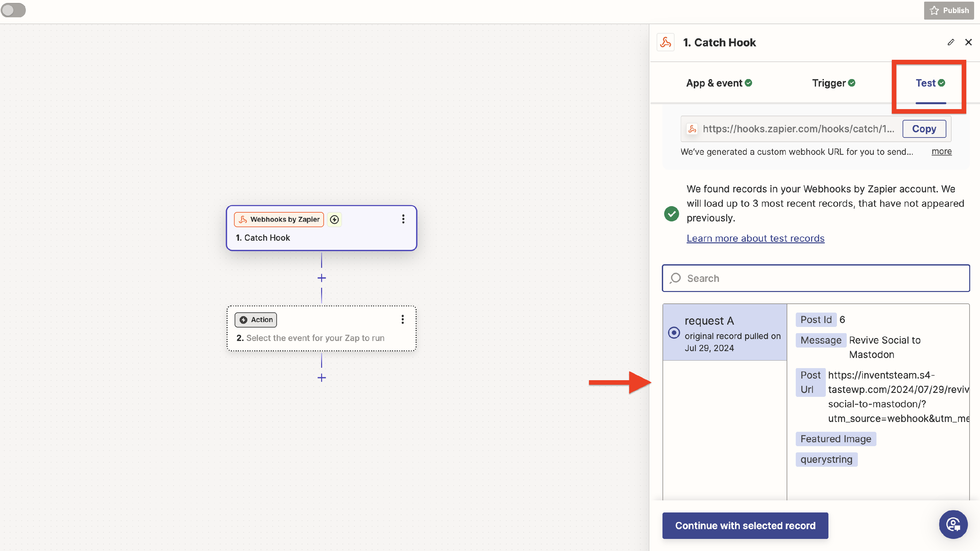This screenshot has width=980, height=551.
Task: Click plus icon between trigger and action
Action: (321, 278)
